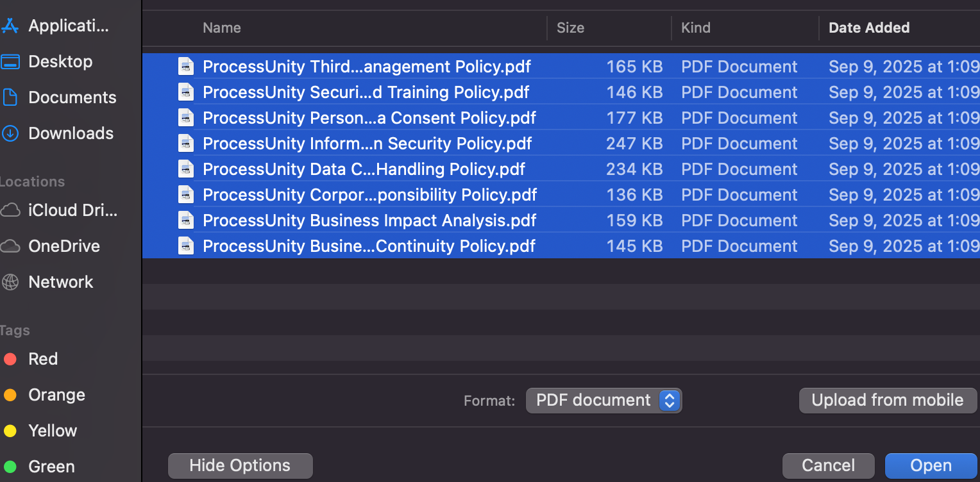Select ProcessUnity Busine...Continuity Policy.pdf

369,246
